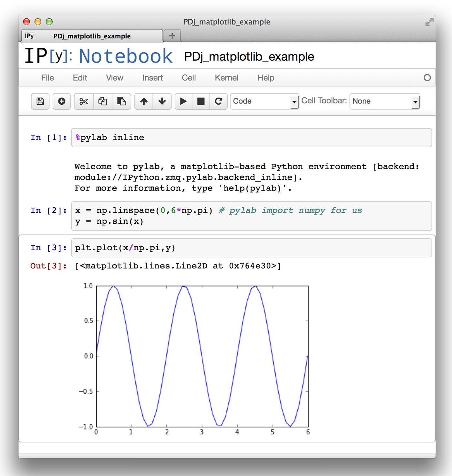Check kernel status via the circle indicator
This screenshot has height=476, width=452.
[x=427, y=78]
